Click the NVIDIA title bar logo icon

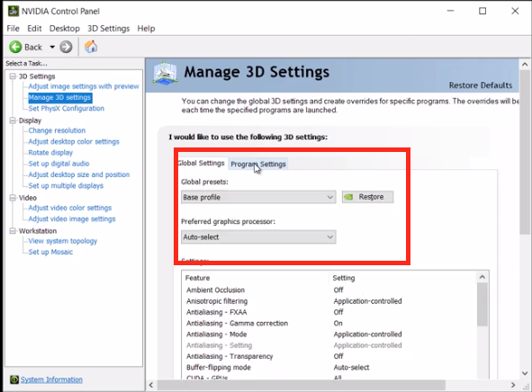[x=14, y=11]
